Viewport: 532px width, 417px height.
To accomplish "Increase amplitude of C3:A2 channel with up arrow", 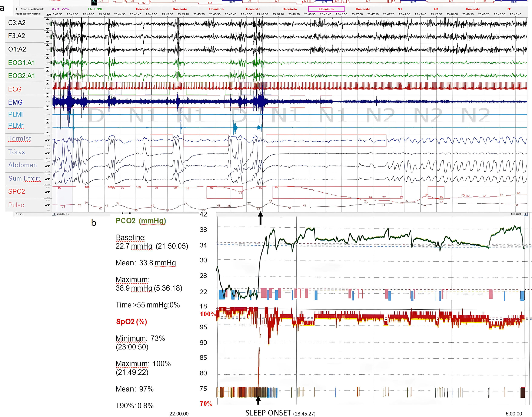I will click(47, 19).
